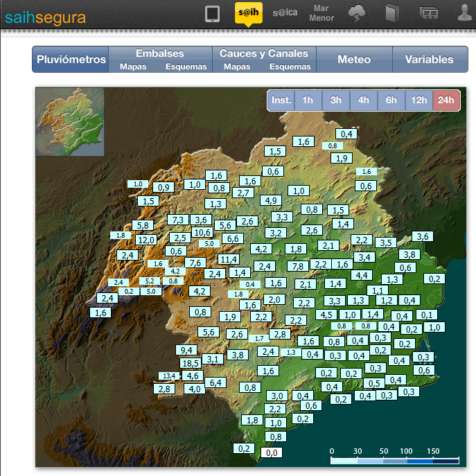Viewport: 476px width, 476px height.
Task: Click the 10,6 rain gauge label
Action: [202, 233]
